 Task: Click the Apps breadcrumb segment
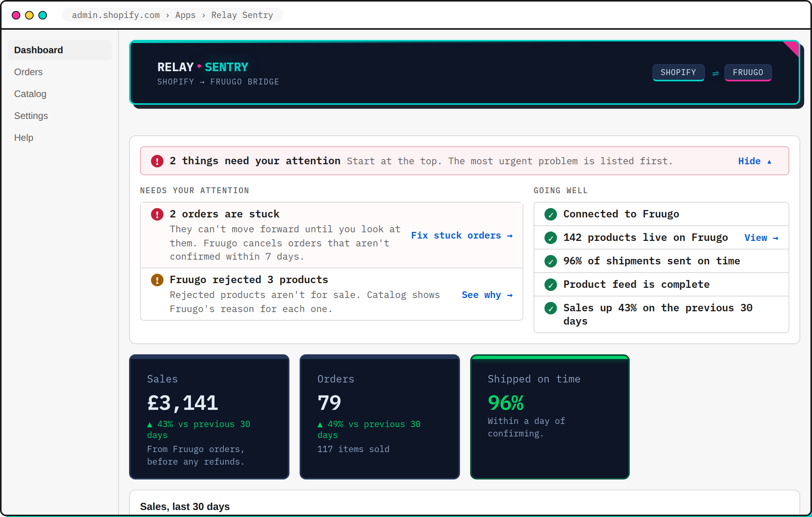[185, 15]
